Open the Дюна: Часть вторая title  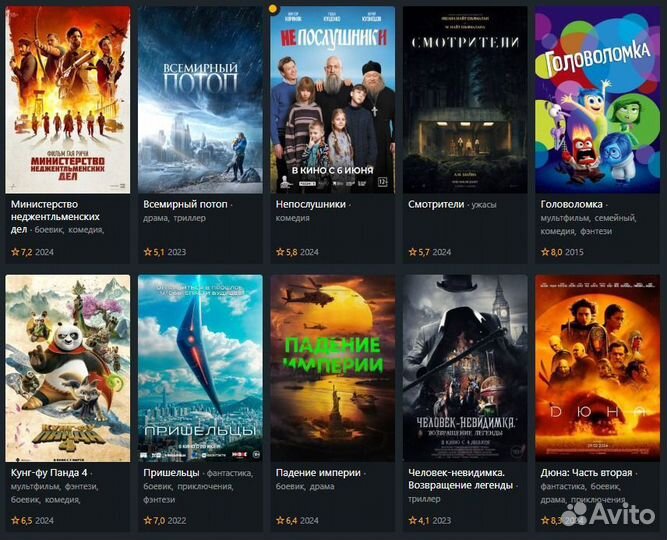[586, 473]
